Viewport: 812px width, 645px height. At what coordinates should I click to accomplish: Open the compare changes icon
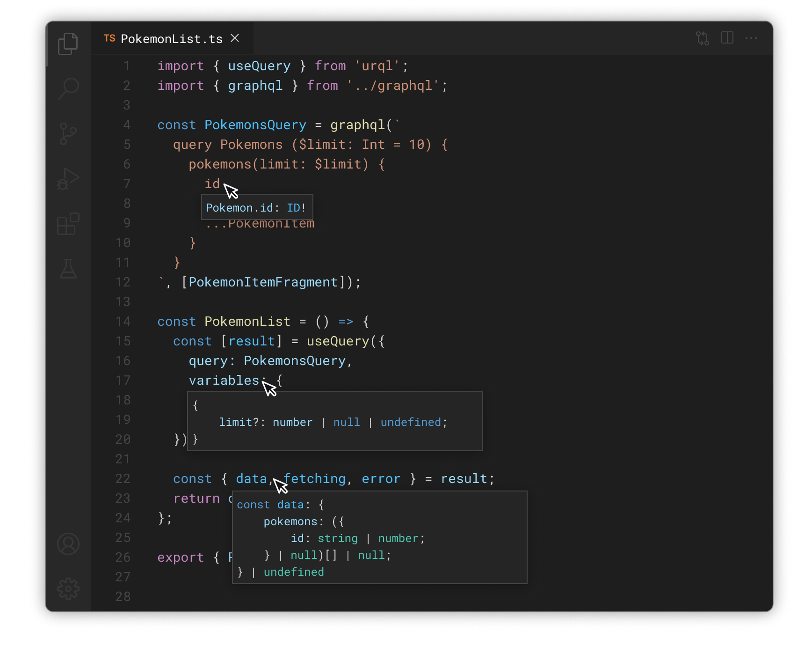(x=702, y=38)
